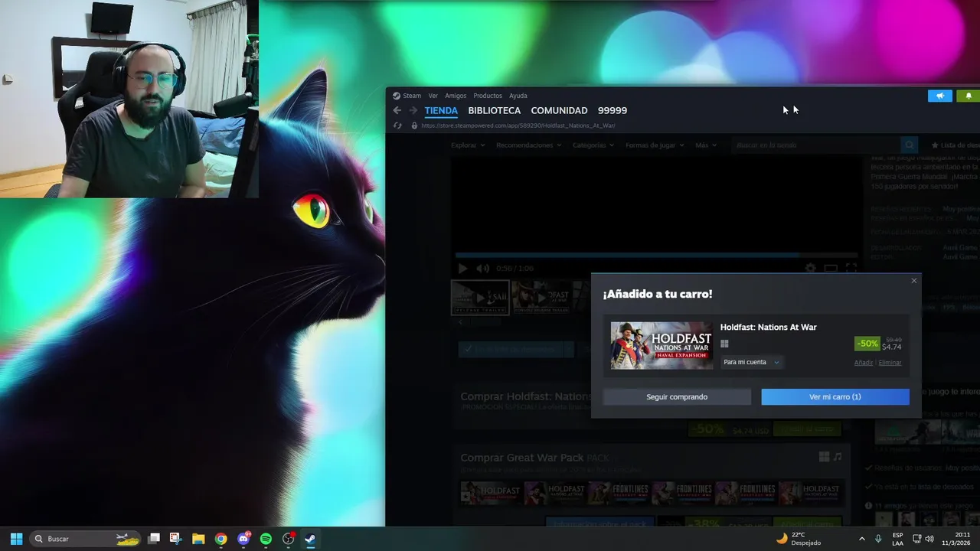The image size is (980, 551).
Task: Click the network icon in the system tray
Action: pyautogui.click(x=917, y=539)
